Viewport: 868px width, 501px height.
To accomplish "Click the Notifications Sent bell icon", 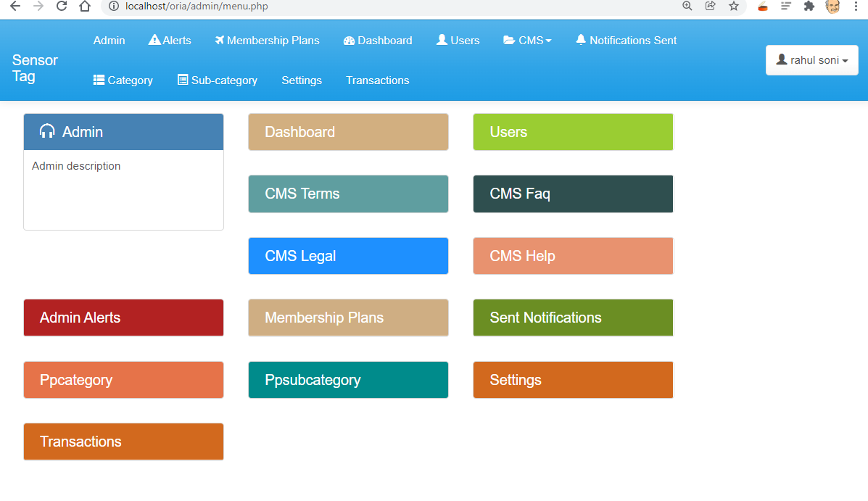I will coord(581,40).
